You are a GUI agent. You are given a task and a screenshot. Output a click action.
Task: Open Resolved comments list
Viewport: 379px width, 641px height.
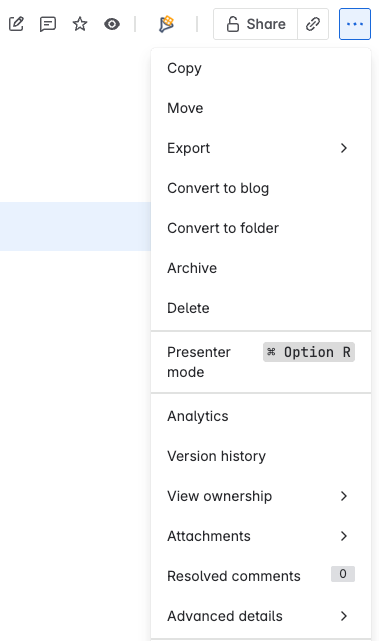click(261, 576)
